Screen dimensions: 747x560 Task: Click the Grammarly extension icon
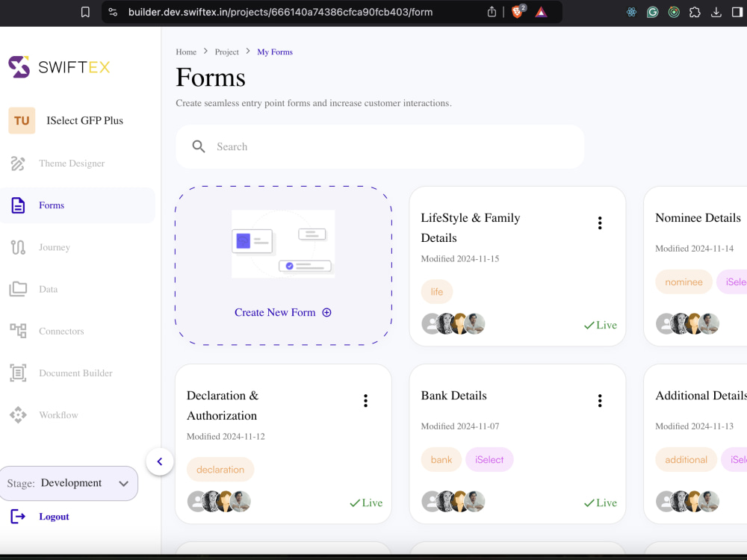(653, 13)
